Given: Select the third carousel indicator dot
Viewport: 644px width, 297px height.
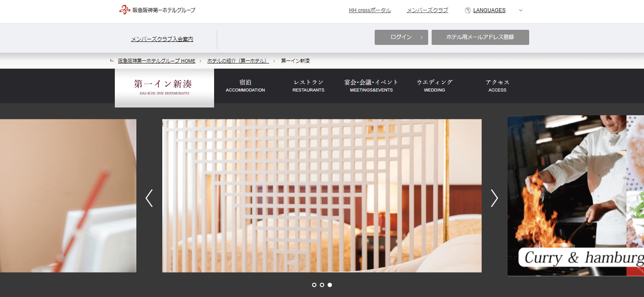Looking at the screenshot, I should [330, 285].
